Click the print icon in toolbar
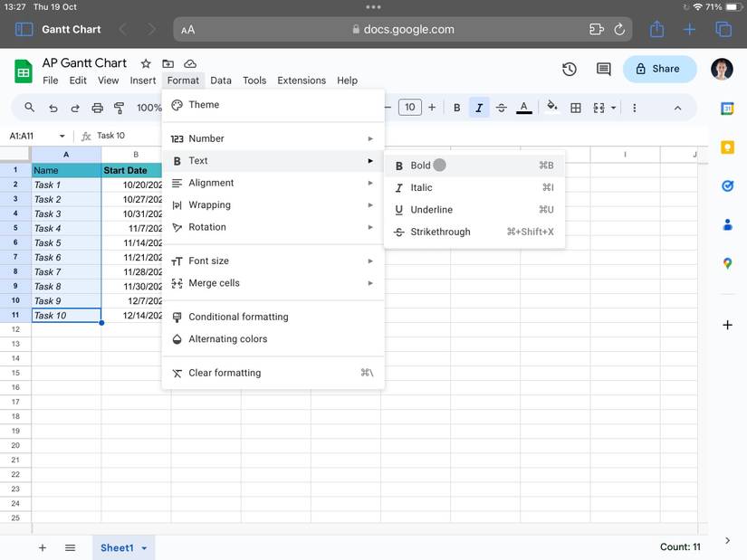This screenshot has height=560, width=747. click(98, 108)
